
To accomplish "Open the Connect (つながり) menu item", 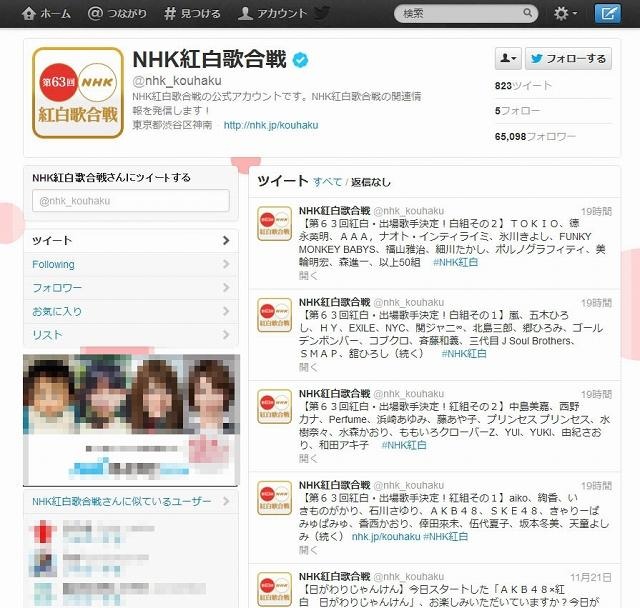I will tap(117, 13).
